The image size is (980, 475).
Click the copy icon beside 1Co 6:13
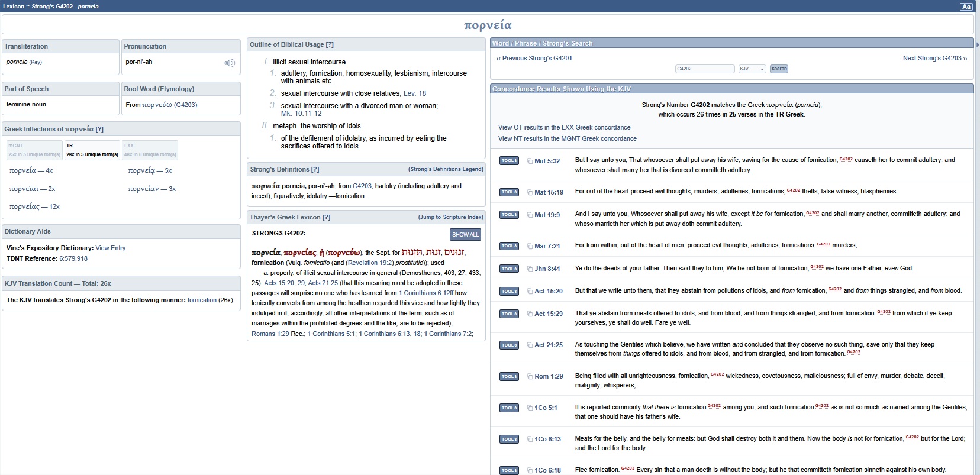click(530, 439)
